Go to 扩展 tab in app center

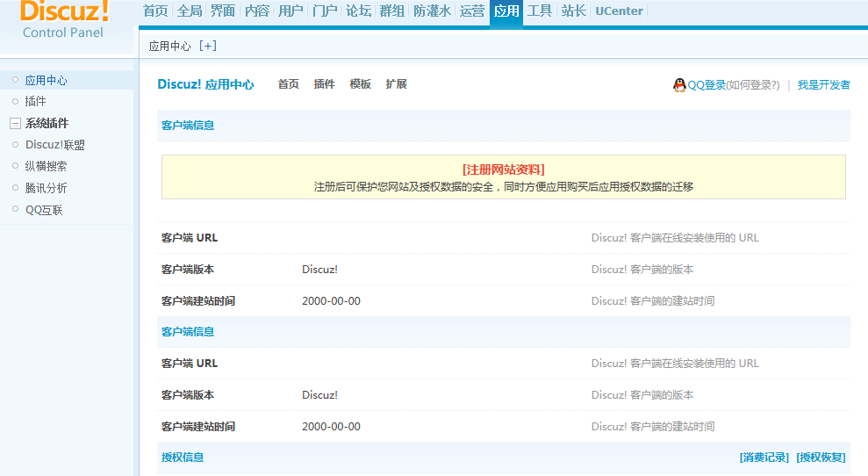tap(397, 84)
